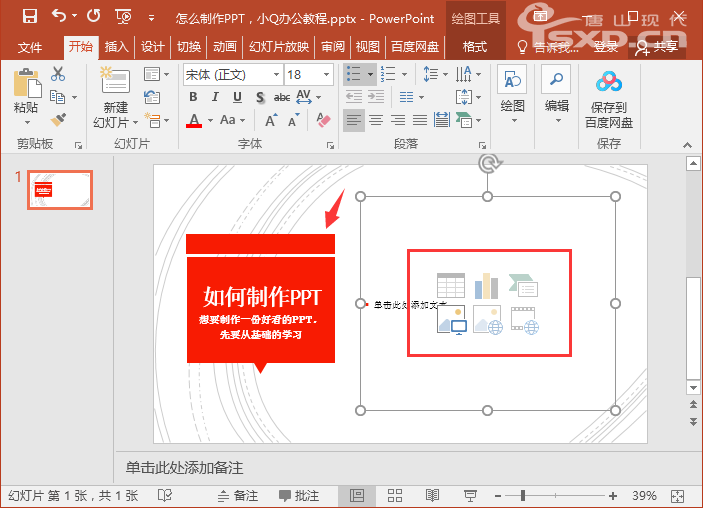Image resolution: width=703 pixels, height=508 pixels.
Task: Click Increase Font Size icon
Action: tap(271, 120)
